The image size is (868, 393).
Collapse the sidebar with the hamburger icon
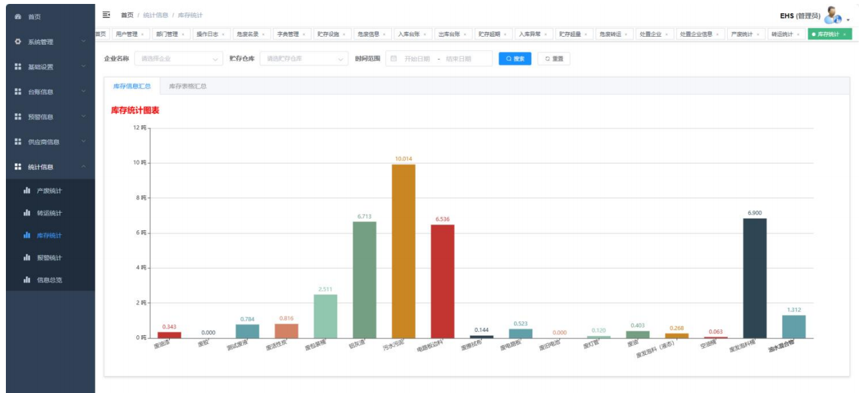click(107, 14)
